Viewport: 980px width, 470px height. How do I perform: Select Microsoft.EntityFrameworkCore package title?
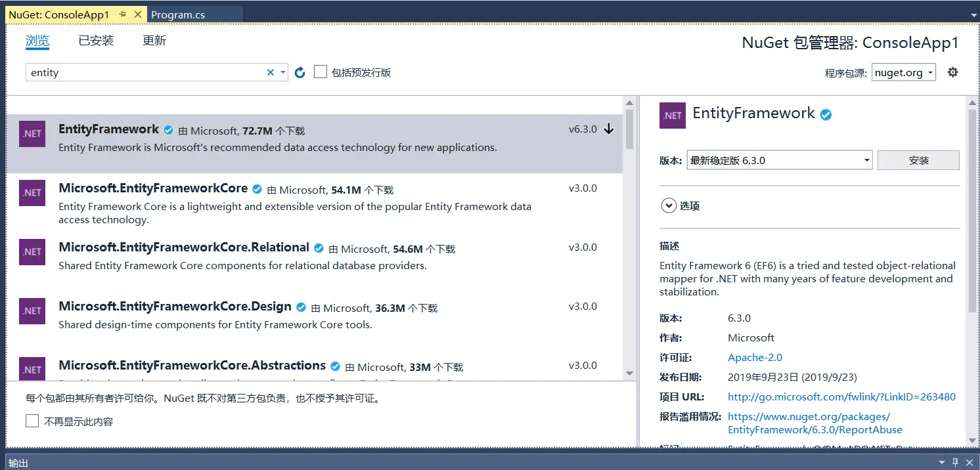pos(153,188)
